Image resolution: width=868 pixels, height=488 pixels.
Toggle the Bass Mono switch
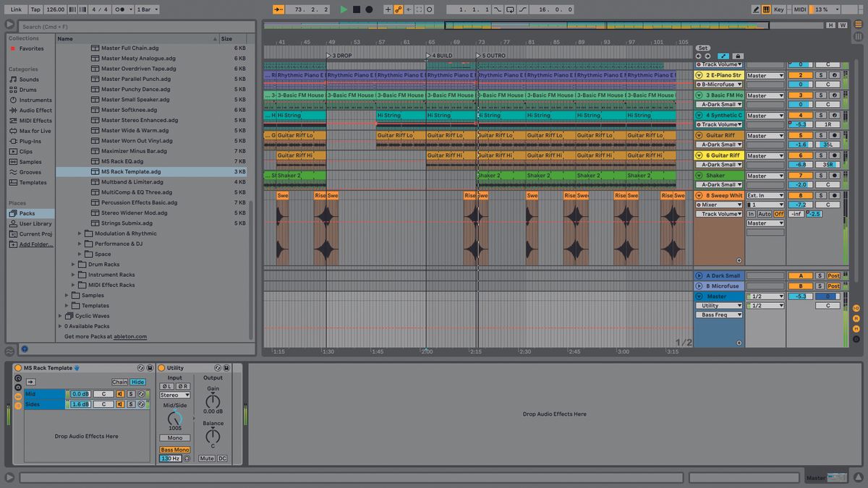[174, 450]
